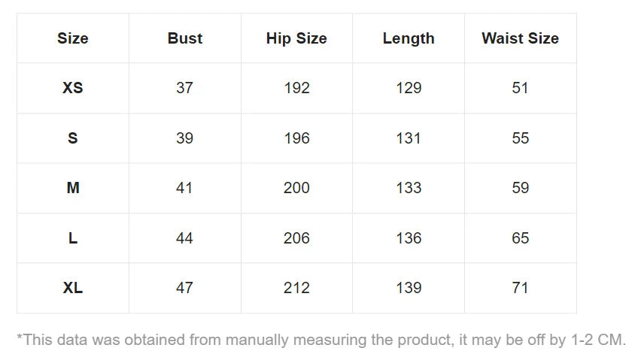Viewport: 644px width, 357px height.
Task: Click the M hip size value 200
Action: 296,188
